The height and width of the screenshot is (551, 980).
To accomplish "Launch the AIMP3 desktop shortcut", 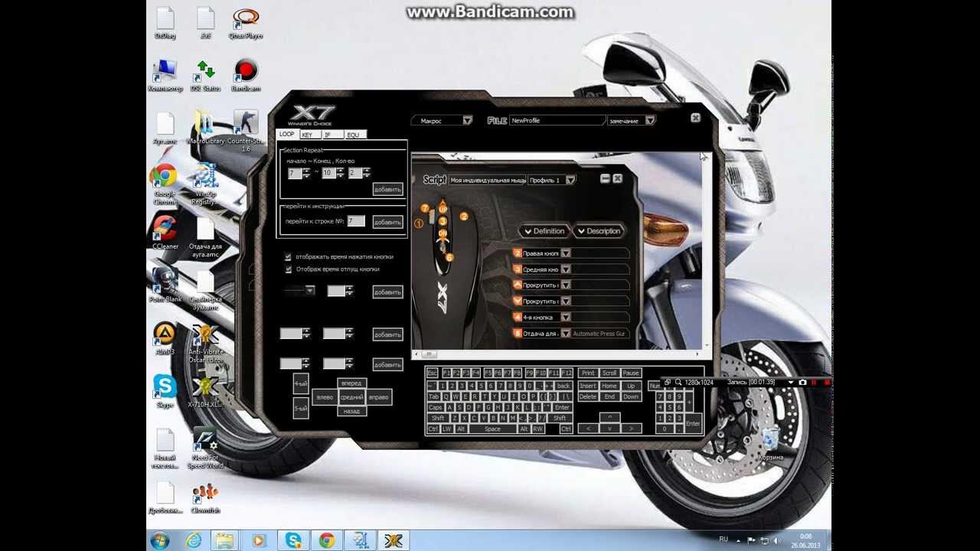I will 165,338.
